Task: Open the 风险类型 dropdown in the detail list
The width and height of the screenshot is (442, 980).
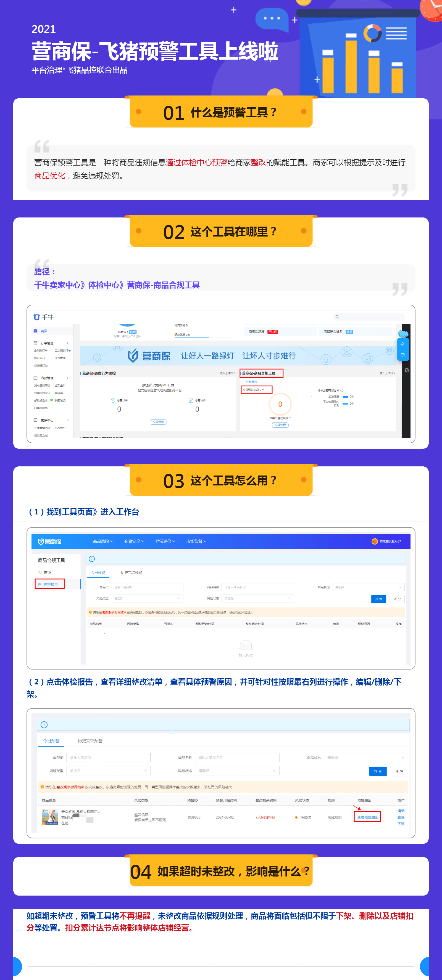Action: tap(109, 770)
